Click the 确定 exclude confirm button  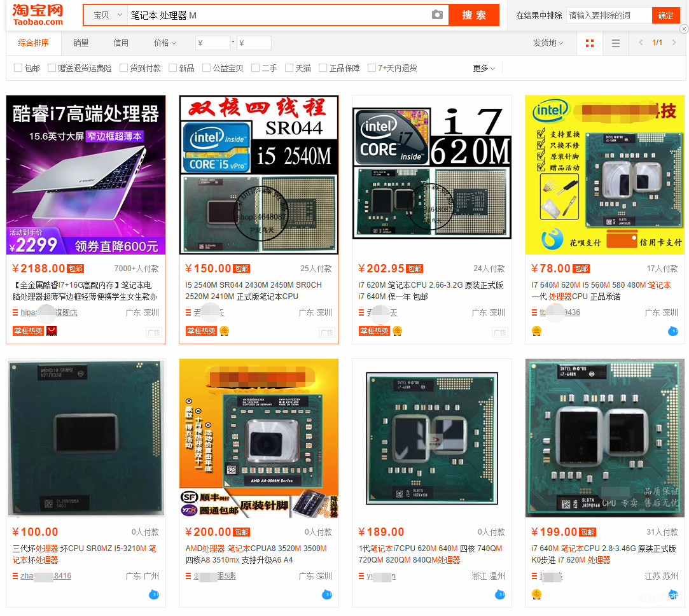(665, 15)
